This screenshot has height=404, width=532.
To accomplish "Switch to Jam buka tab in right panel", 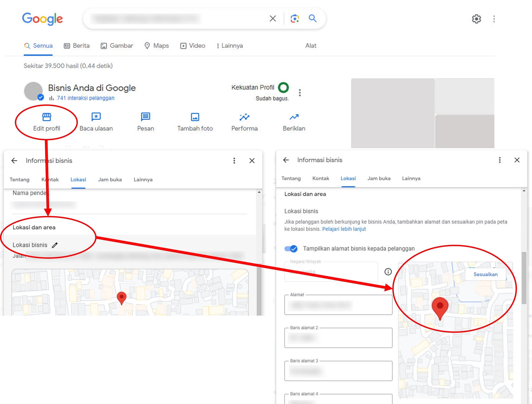I will (379, 179).
